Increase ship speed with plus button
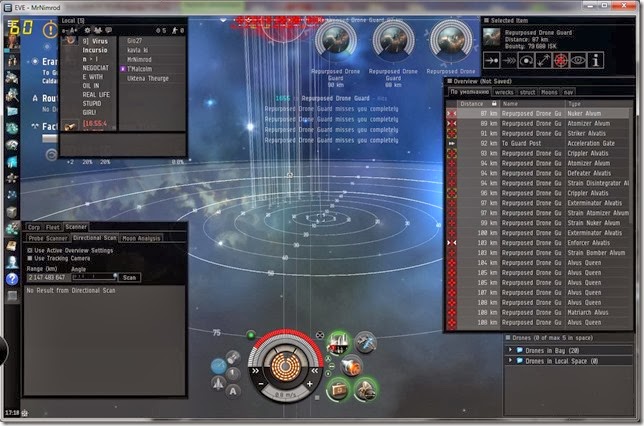This screenshot has height=426, width=644. pos(309,384)
